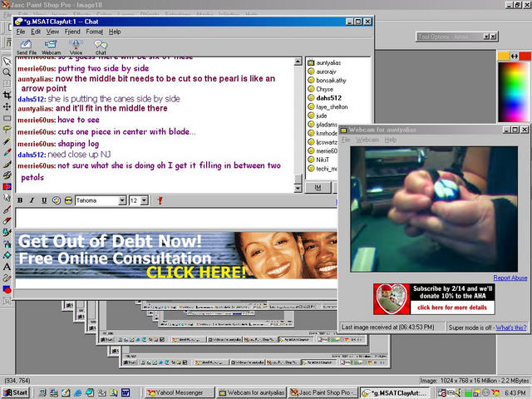Select the Picture Tube tool
The image size is (532, 399).
(7, 232)
